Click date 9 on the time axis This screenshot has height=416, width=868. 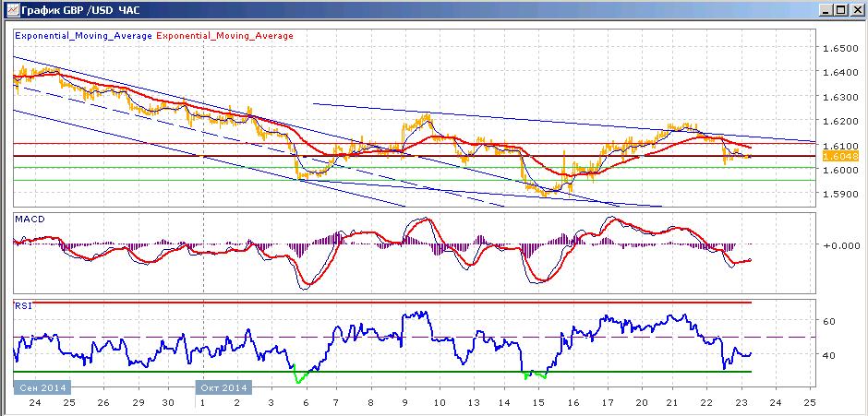(x=405, y=403)
